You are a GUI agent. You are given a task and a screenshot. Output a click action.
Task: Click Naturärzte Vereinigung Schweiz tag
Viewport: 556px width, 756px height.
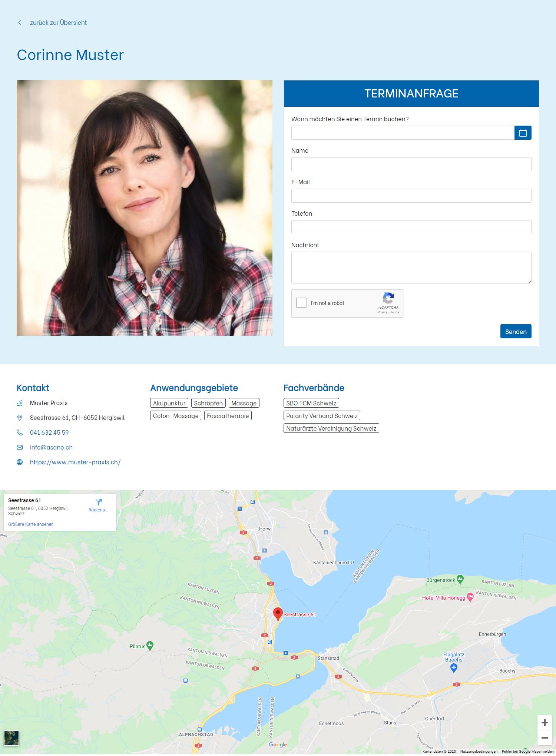click(x=331, y=428)
